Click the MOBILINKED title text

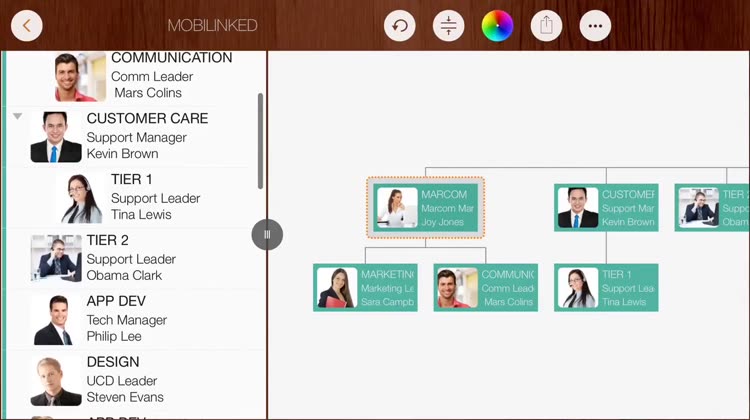tap(212, 25)
